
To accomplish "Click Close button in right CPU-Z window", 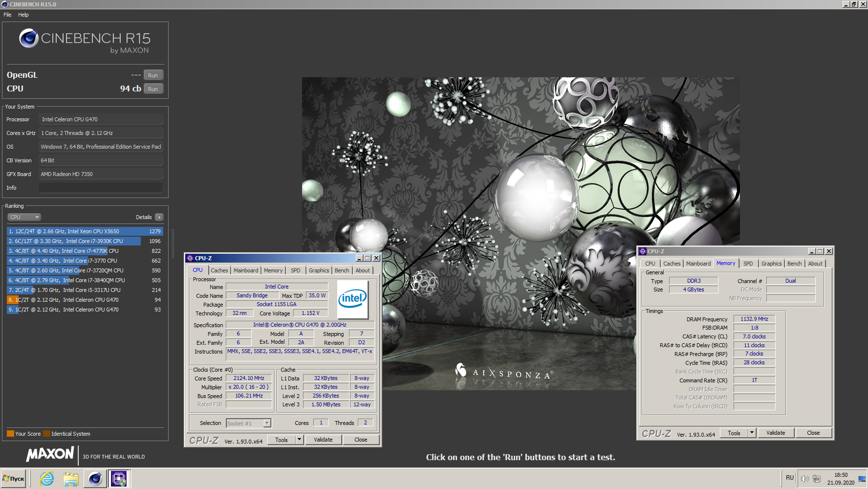I will [x=813, y=433].
